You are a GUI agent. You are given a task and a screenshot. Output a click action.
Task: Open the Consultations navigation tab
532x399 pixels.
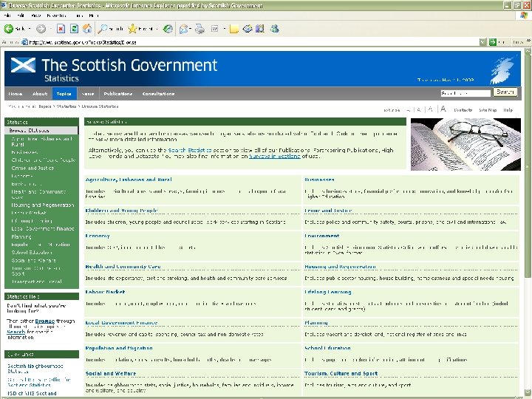tap(158, 94)
